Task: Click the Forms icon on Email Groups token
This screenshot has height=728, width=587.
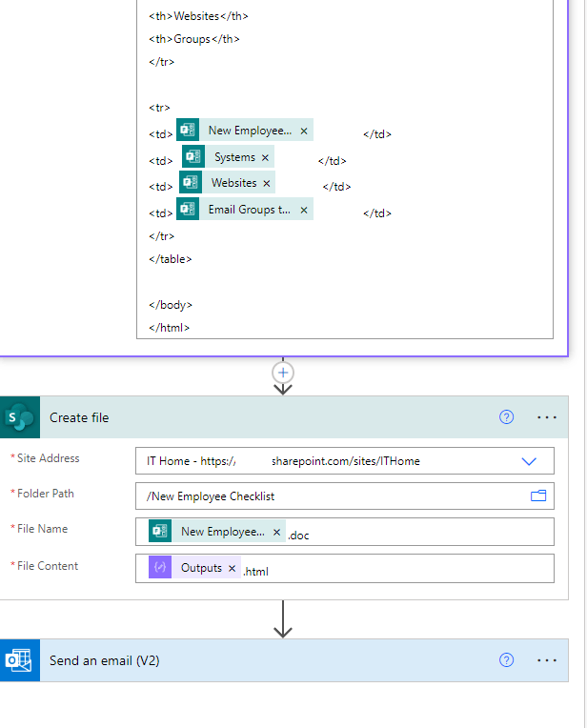Action: tap(188, 209)
